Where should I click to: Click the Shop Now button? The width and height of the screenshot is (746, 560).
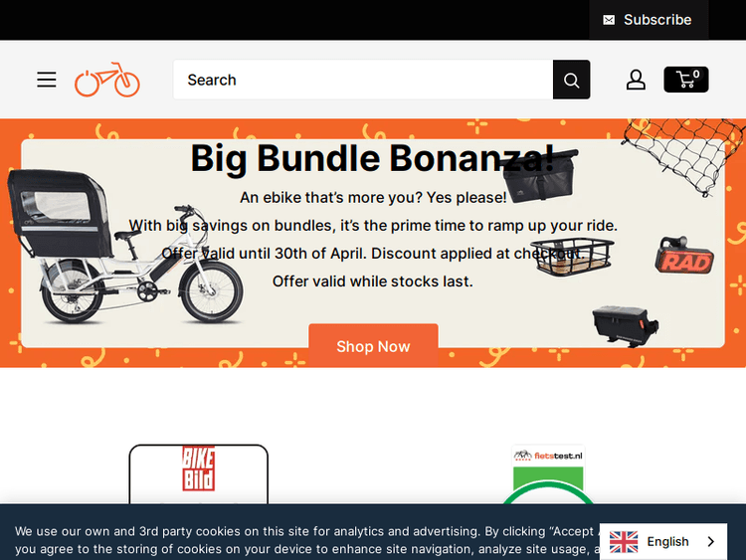(x=373, y=346)
